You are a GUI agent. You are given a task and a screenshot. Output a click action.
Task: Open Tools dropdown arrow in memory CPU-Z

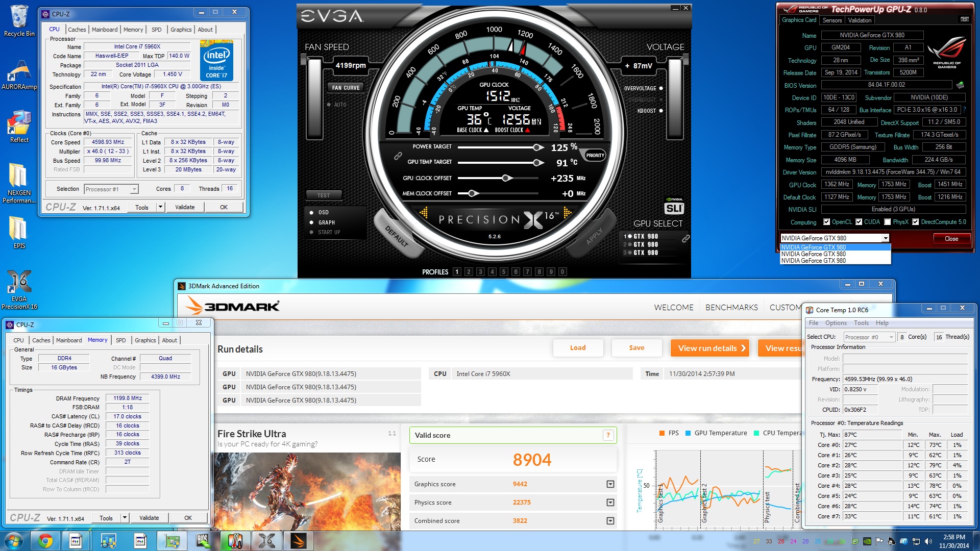coord(124,518)
